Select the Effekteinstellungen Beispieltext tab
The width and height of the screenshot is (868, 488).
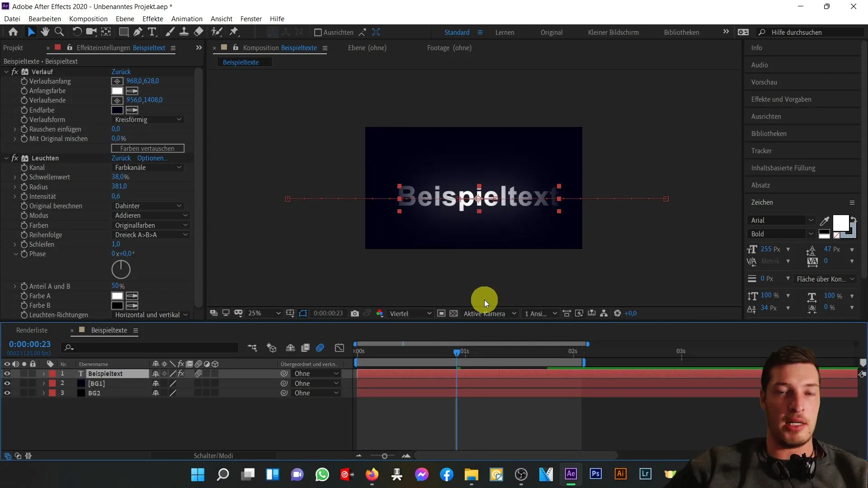coord(120,47)
